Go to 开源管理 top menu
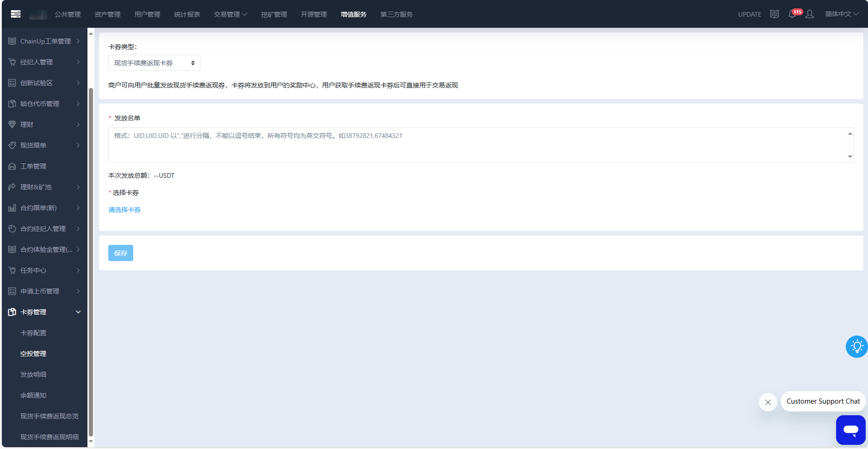 pos(314,14)
